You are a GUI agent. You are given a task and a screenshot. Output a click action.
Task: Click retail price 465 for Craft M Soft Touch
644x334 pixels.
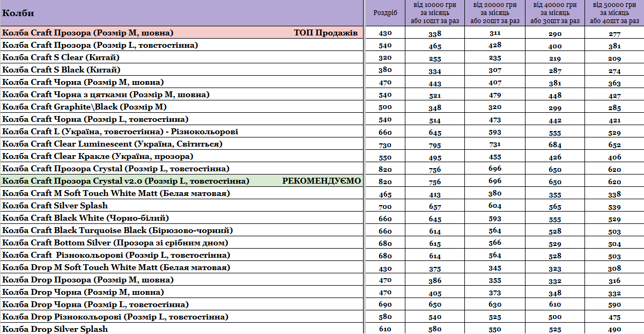tap(385, 194)
